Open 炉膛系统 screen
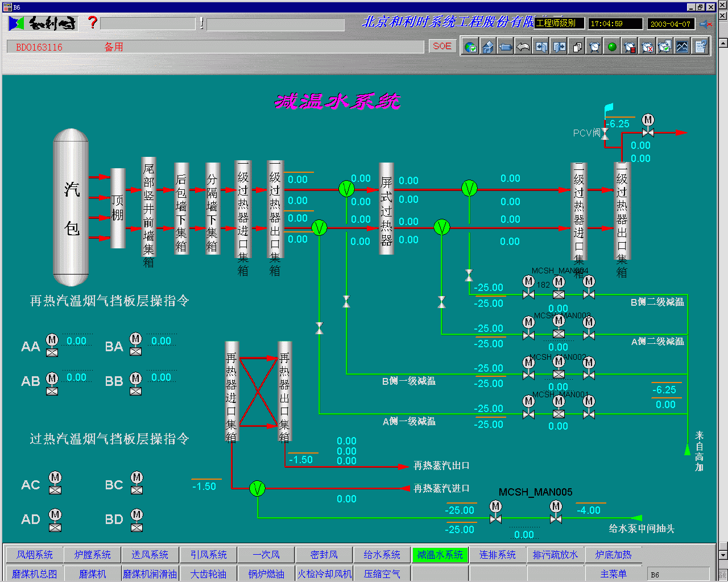 click(x=92, y=555)
